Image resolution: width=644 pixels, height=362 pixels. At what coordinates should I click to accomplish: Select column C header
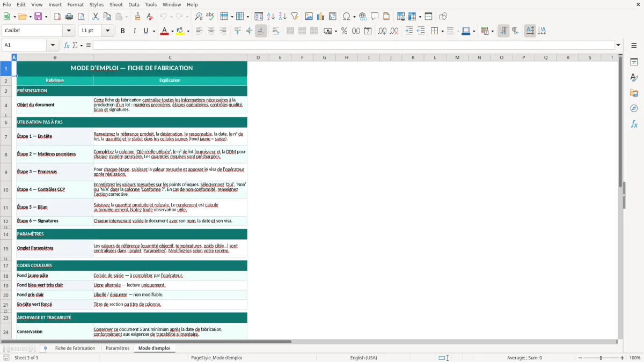[170, 57]
